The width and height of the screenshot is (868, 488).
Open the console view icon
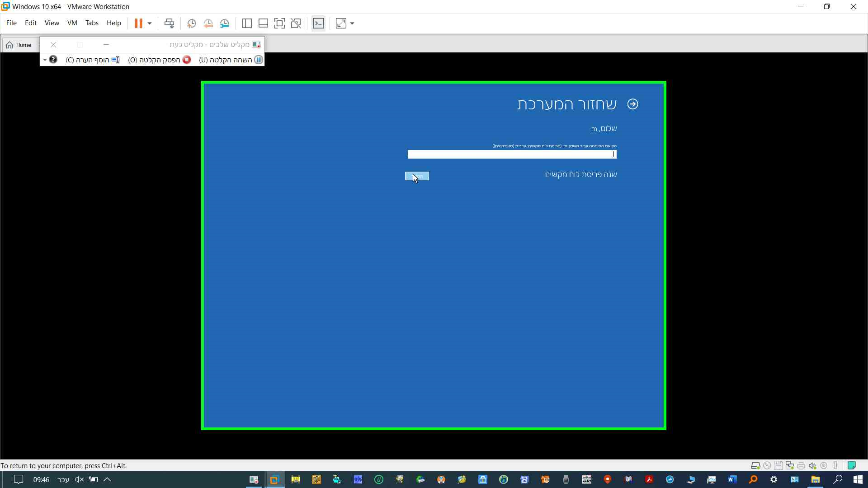pyautogui.click(x=318, y=23)
